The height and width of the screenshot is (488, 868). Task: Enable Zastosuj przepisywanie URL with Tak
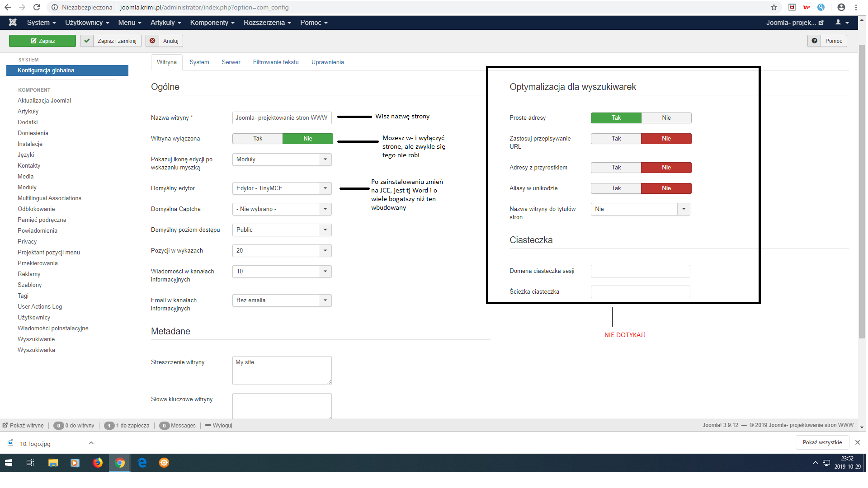(x=616, y=139)
